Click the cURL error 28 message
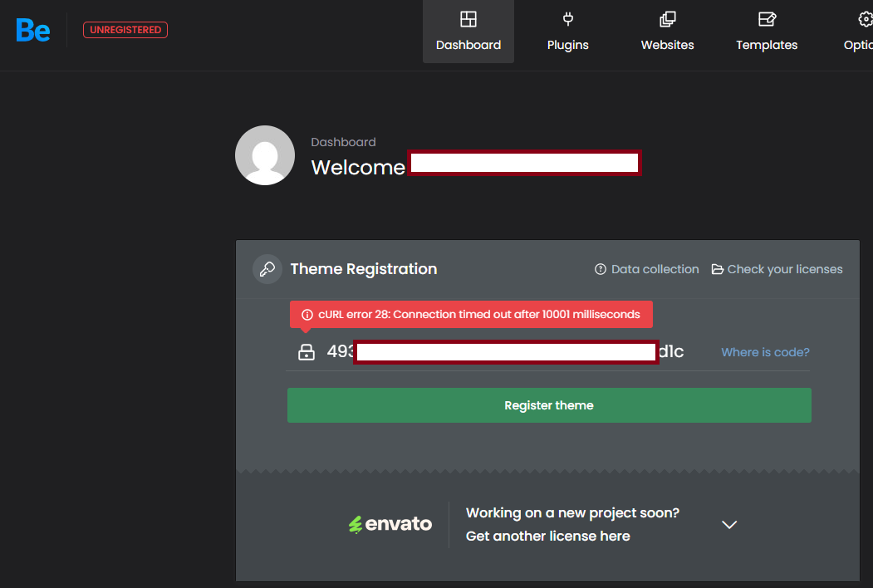The width and height of the screenshot is (873, 588). click(x=471, y=315)
